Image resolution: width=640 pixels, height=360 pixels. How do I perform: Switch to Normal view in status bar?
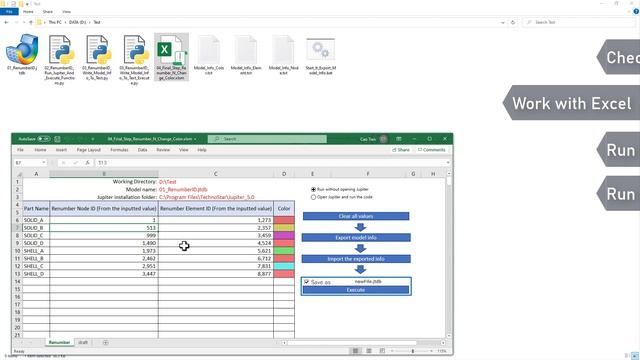click(356, 351)
